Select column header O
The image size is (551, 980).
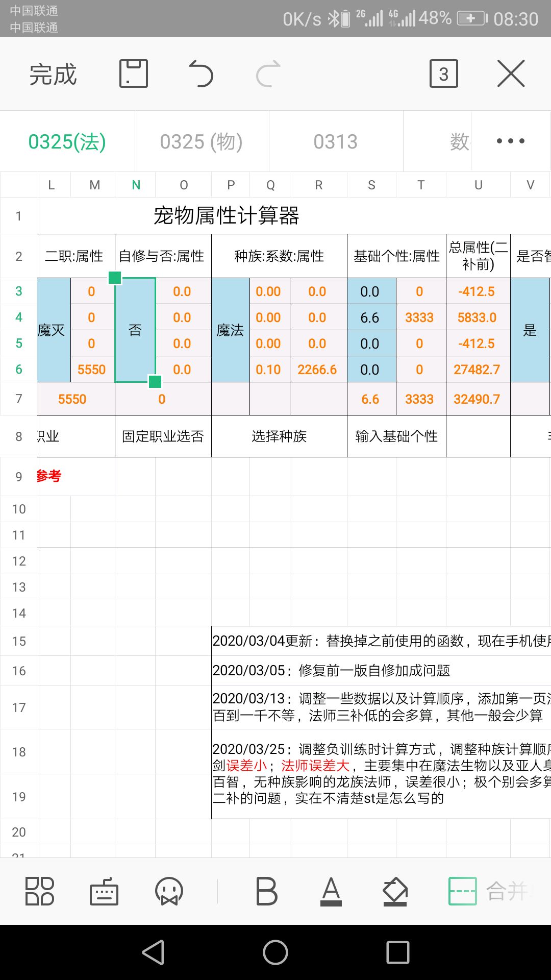[184, 185]
